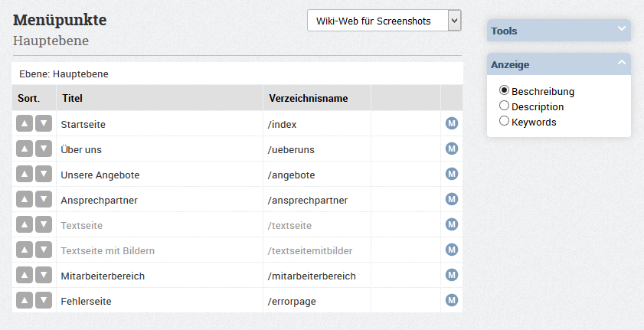Move Textseite mit Bildern down
Viewport: 644px width, 330px height.
tap(44, 250)
